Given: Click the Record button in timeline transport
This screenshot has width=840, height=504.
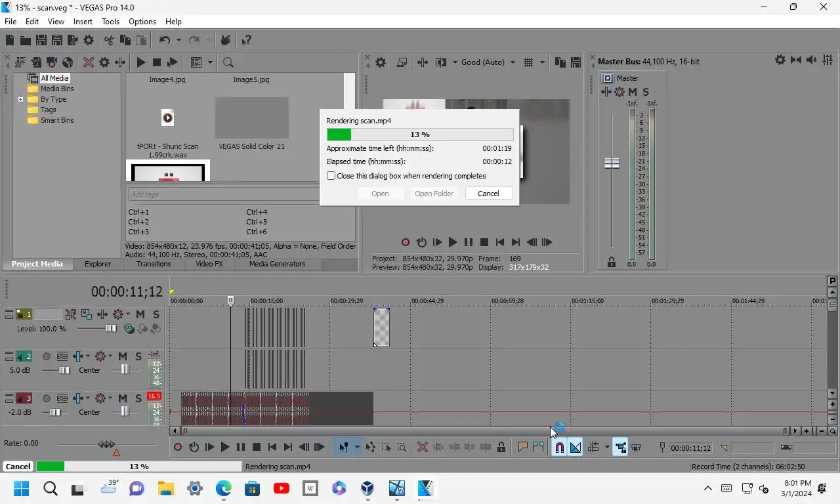Looking at the screenshot, I should [x=178, y=447].
